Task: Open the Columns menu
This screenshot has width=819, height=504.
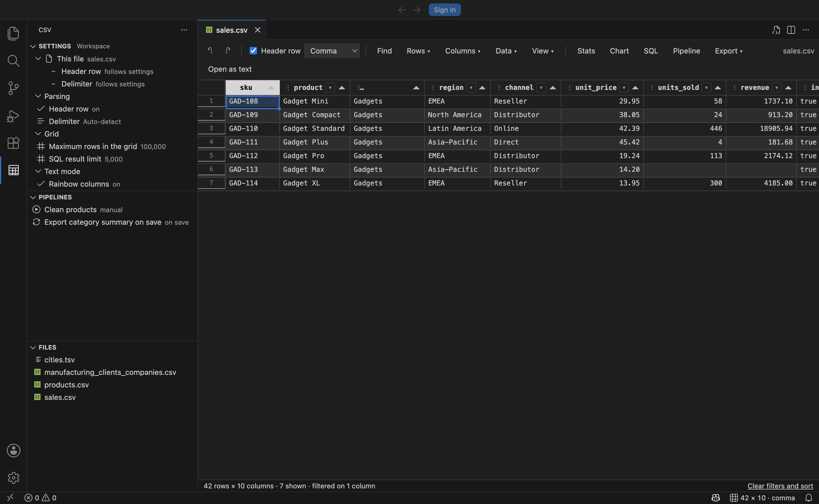Action: (462, 51)
